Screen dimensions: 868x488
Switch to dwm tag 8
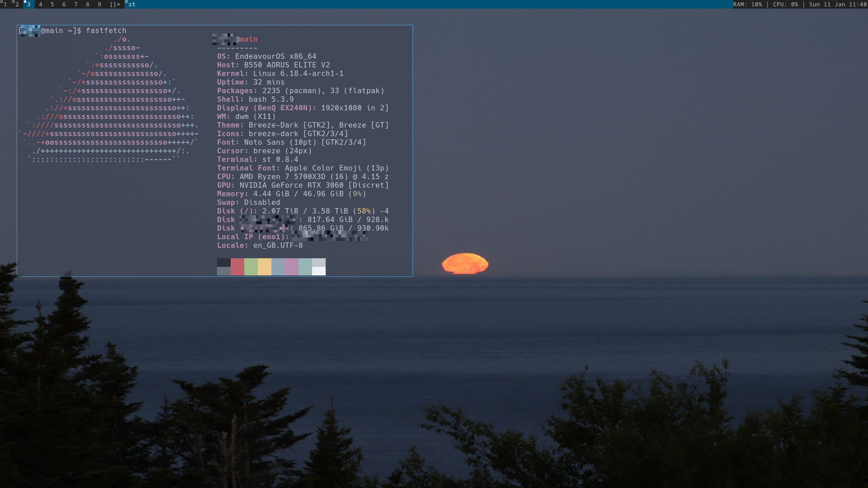click(88, 4)
